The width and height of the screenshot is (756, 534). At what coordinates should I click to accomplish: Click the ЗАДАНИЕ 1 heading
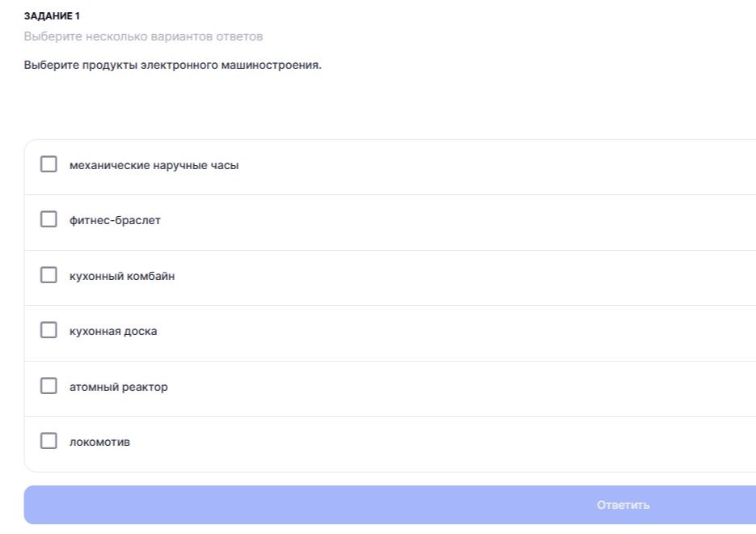point(52,16)
